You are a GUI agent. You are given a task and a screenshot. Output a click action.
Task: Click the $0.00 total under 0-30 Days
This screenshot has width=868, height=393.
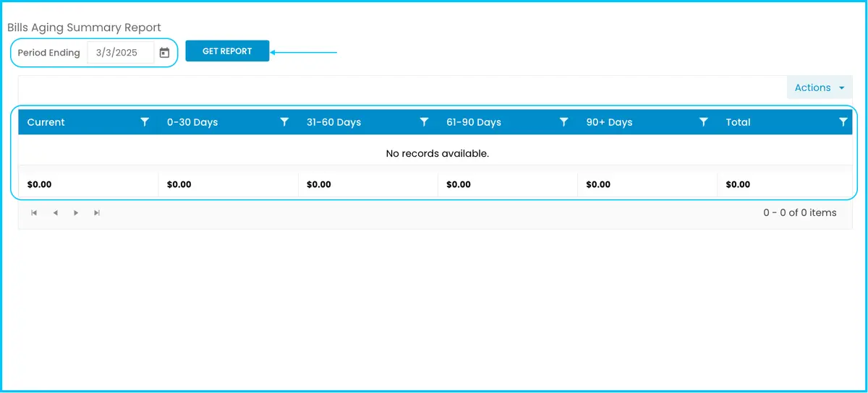point(179,184)
